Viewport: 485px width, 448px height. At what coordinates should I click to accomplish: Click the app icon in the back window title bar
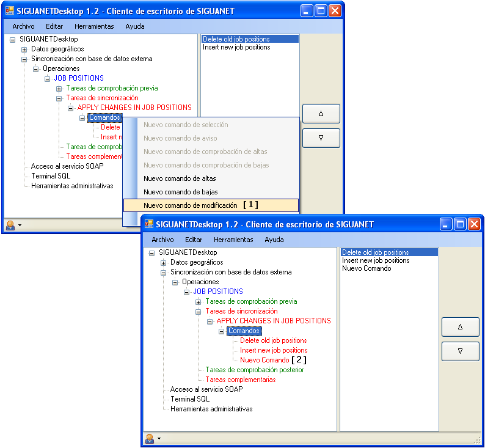click(10, 10)
